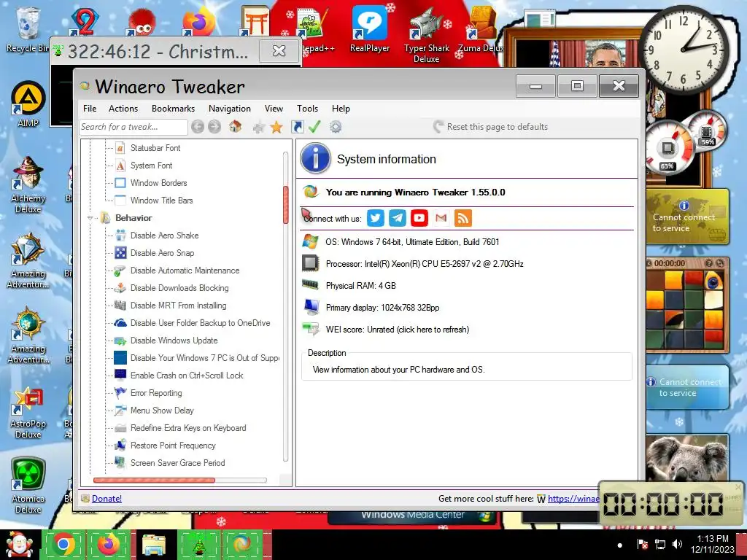
Task: Open the Actions menu
Action: (x=123, y=109)
